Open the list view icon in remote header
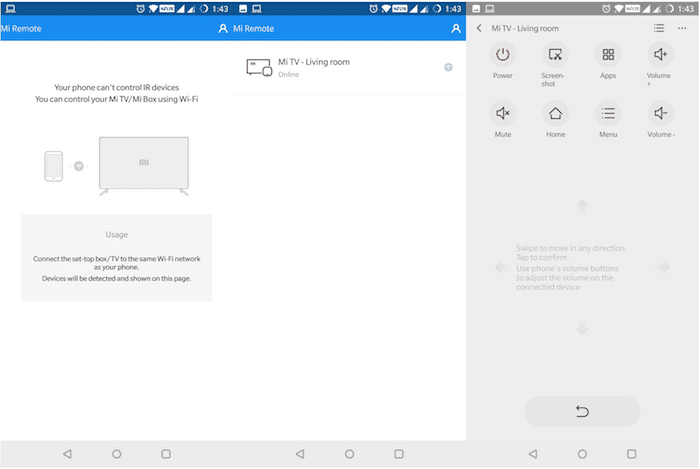 pos(658,28)
